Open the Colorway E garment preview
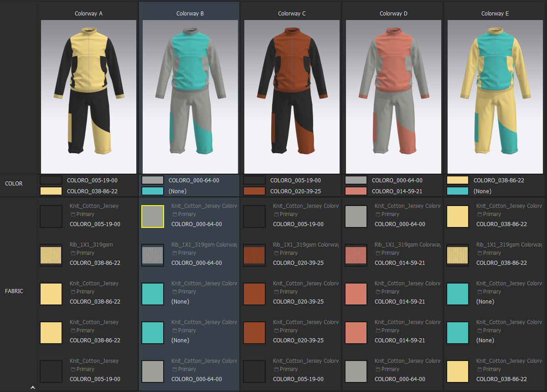The image size is (547, 392). pos(495,97)
